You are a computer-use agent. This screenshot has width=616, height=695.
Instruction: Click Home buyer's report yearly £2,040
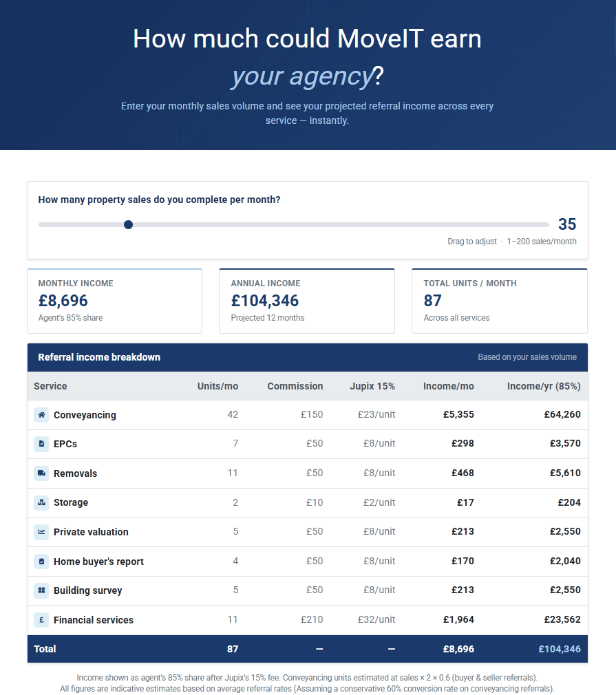coord(565,561)
